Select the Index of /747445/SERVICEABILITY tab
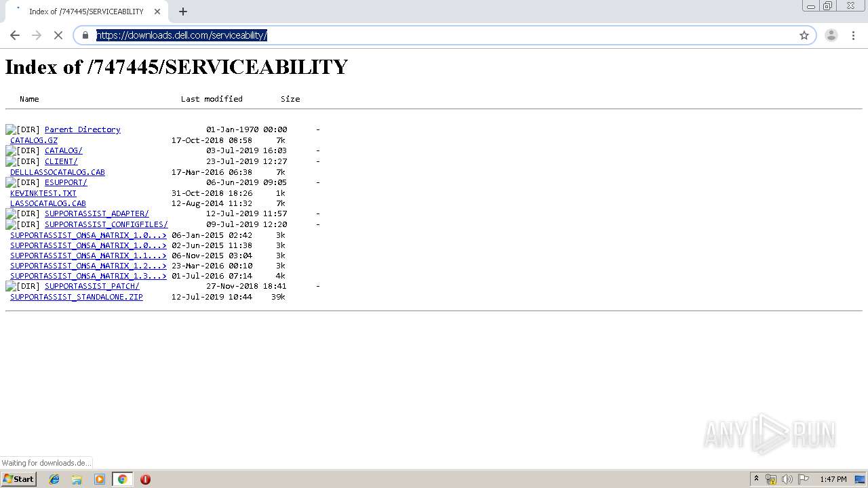Screen dimensions: 868x488 coord(86,12)
